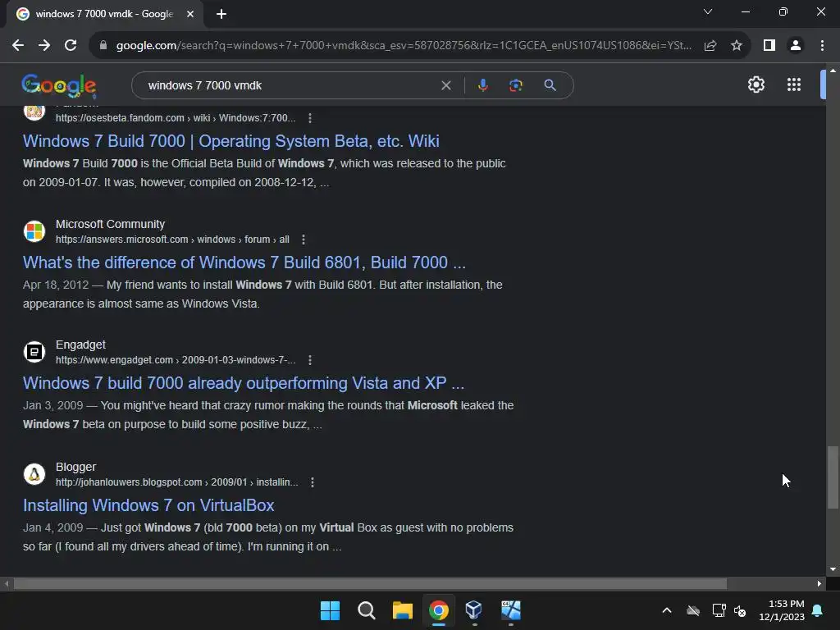Go forward to the next page

coord(44,46)
